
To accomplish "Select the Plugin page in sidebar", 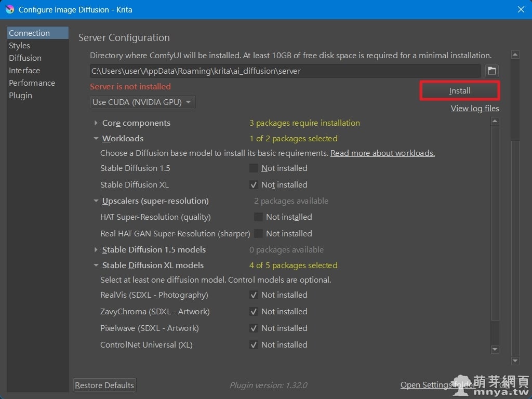I will (x=20, y=96).
